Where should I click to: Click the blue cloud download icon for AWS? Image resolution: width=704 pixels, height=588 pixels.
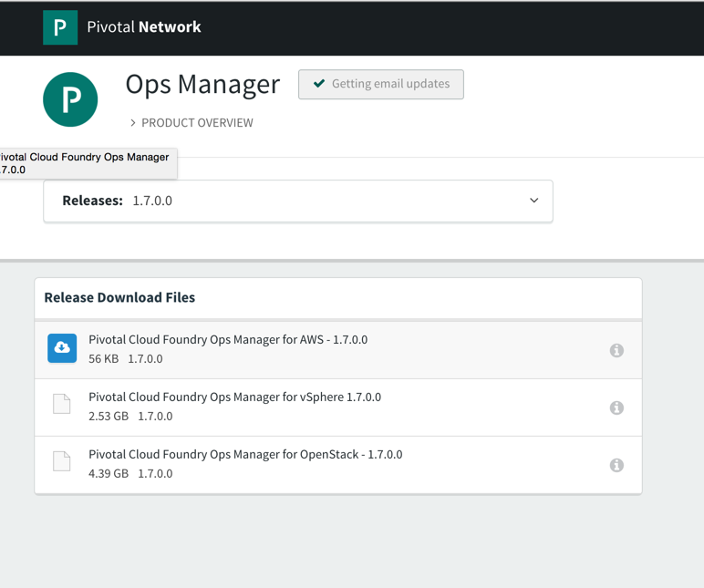tap(62, 348)
